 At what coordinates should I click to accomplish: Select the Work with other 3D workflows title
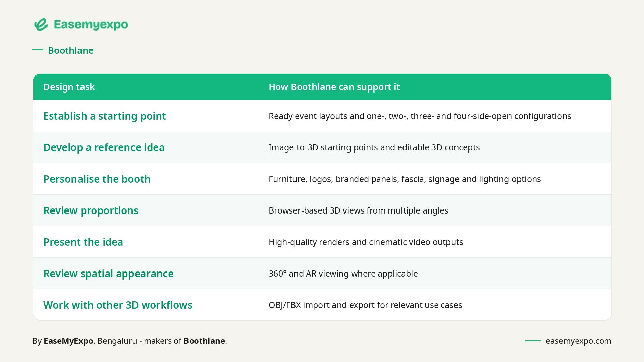tap(118, 305)
